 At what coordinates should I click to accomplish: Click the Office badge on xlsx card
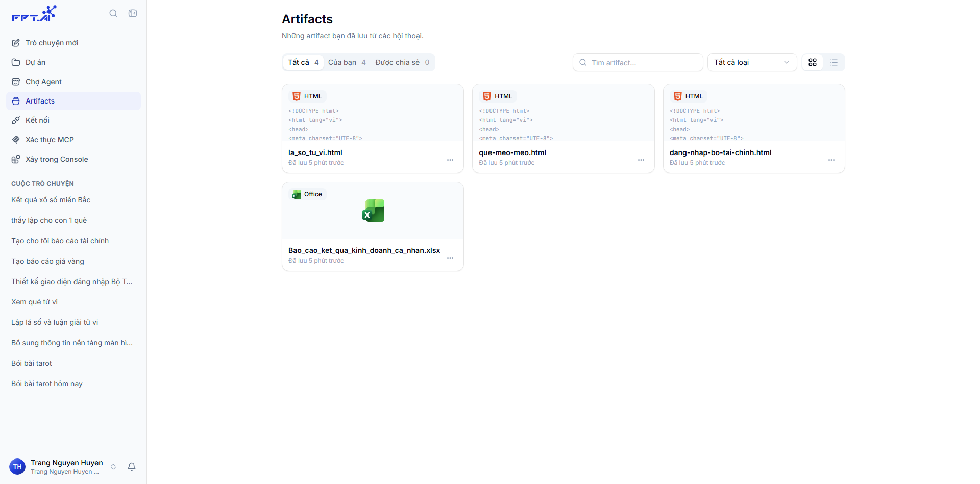click(308, 194)
